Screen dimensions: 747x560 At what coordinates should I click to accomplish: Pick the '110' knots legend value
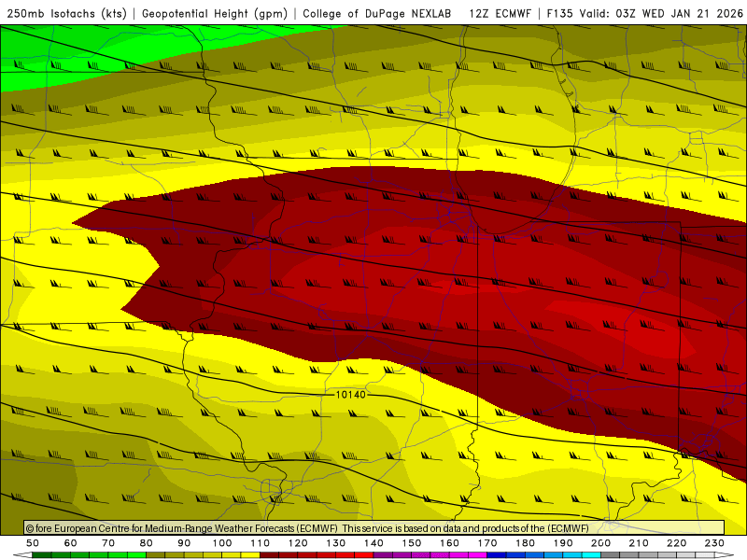pyautogui.click(x=261, y=543)
